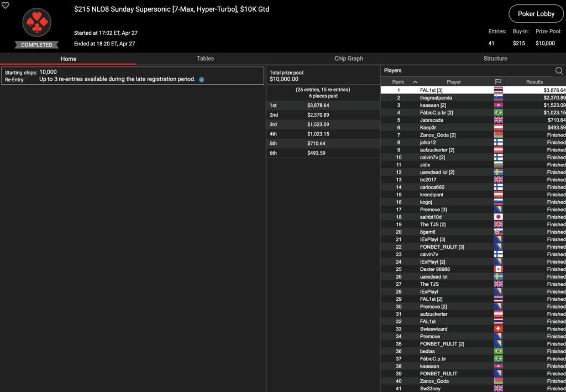Viewport: 566px width, 392px height.
Task: Open the player search magnifier icon
Action: [x=559, y=71]
